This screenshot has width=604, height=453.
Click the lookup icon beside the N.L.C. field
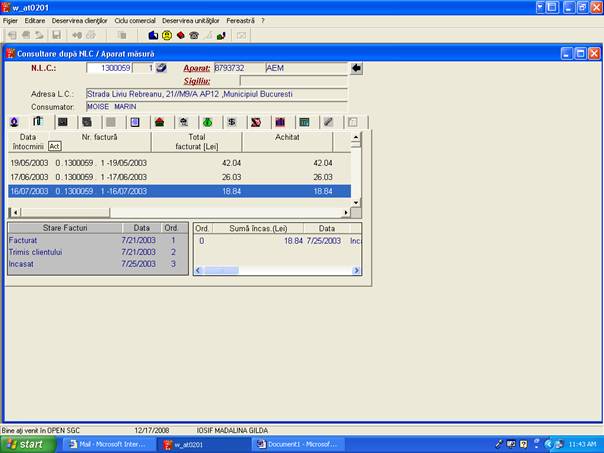[161, 68]
